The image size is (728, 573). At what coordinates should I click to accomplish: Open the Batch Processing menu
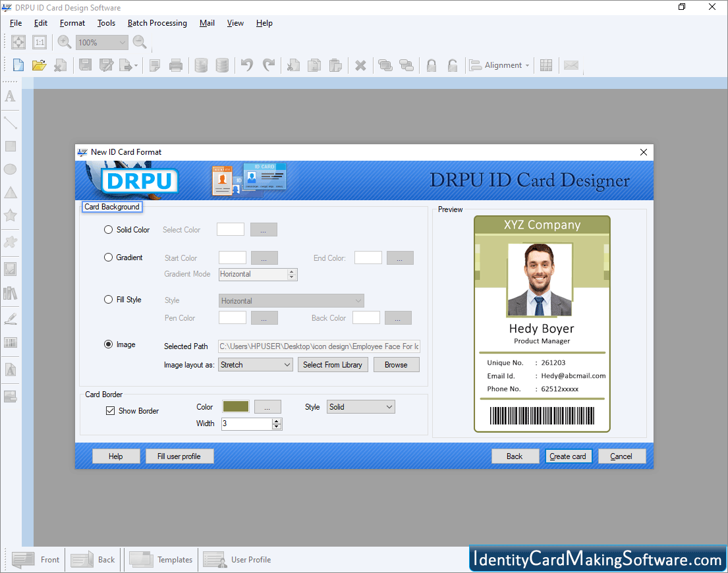click(157, 23)
